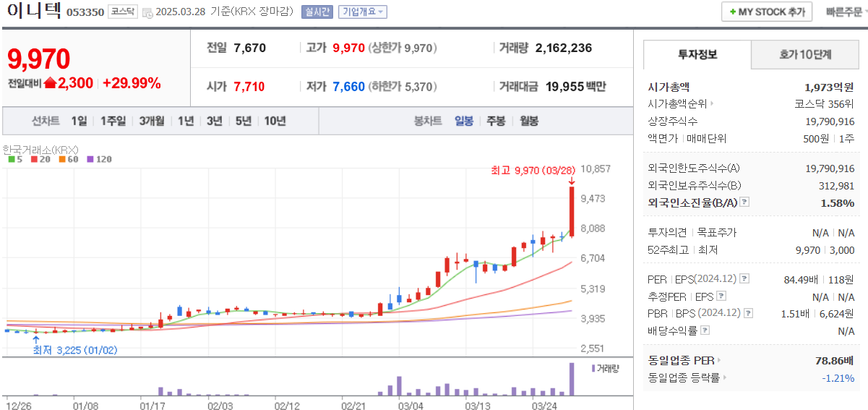
Task: Click the help icon beside PBR BPS(2024.12)
Action: point(747,314)
